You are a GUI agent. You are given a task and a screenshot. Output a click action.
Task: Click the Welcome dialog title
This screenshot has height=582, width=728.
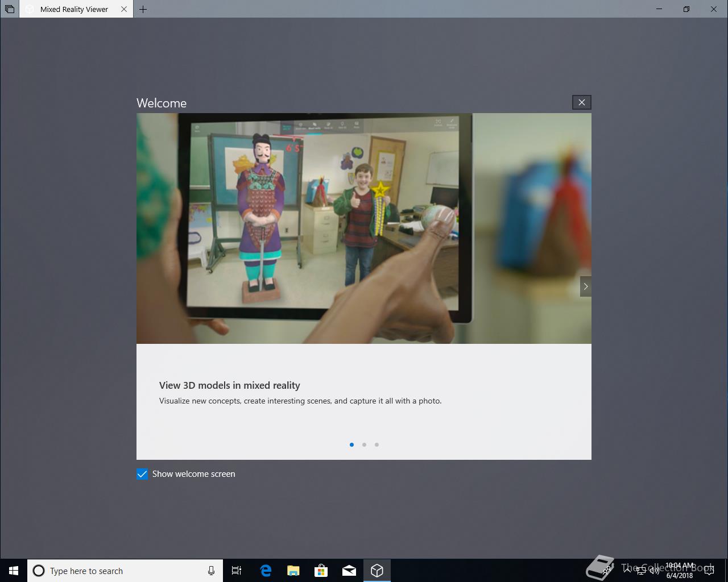point(162,103)
